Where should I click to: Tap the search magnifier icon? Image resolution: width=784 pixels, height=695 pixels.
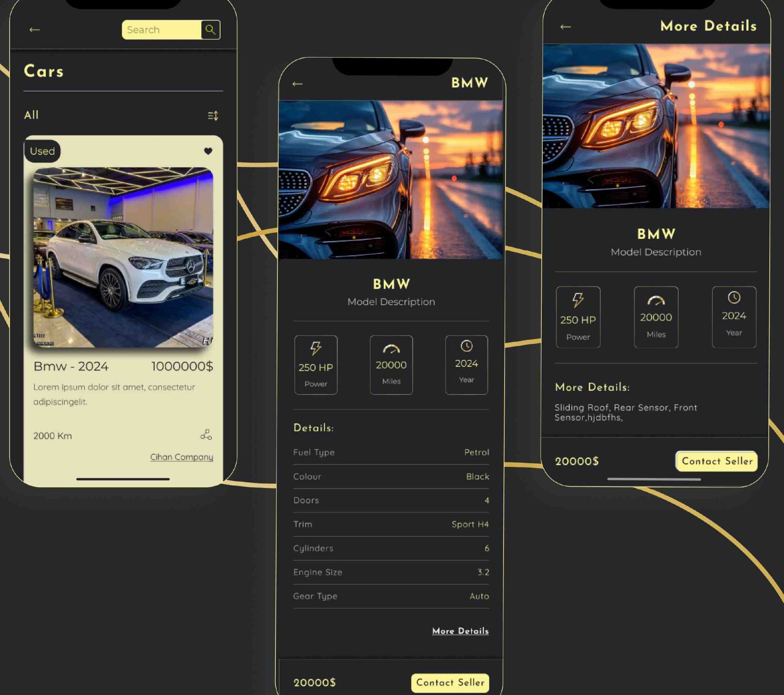tap(210, 30)
